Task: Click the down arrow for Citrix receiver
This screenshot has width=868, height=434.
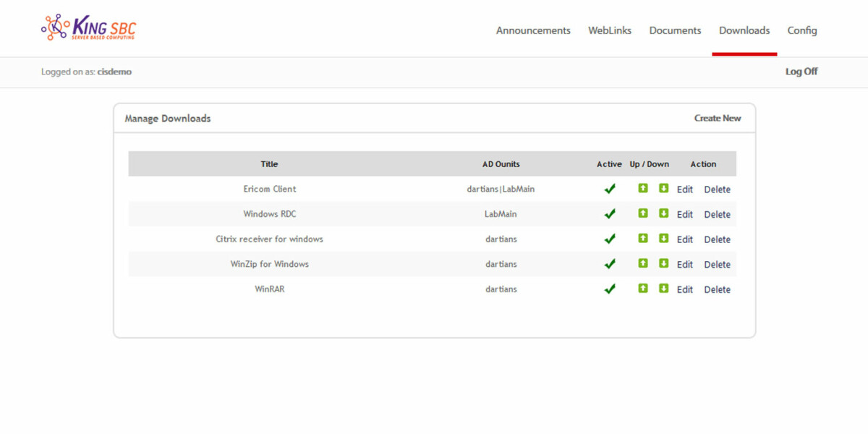Action: click(663, 239)
